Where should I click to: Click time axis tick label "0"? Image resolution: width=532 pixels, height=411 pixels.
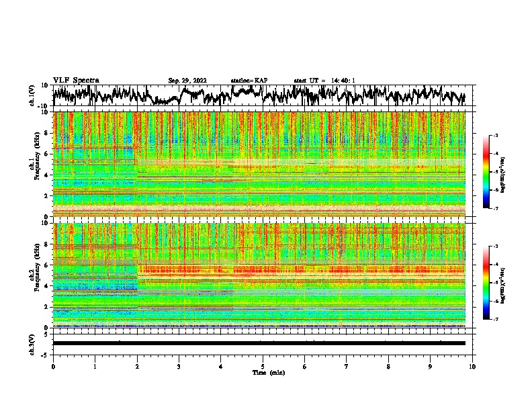click(x=53, y=367)
